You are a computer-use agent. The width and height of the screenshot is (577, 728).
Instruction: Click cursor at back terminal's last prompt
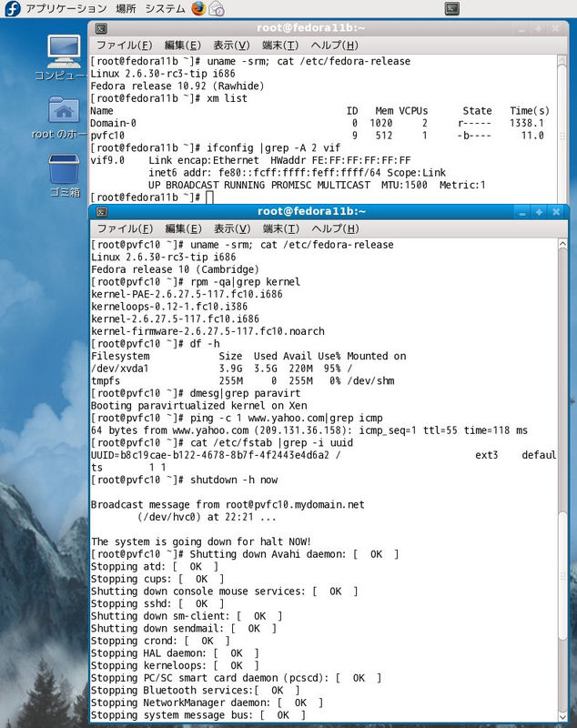(x=209, y=197)
